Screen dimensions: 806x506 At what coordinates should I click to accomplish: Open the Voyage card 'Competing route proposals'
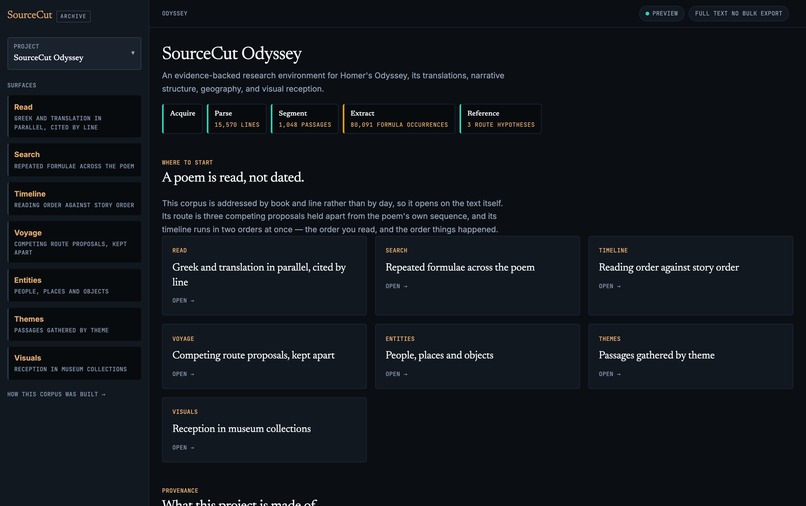[264, 356]
